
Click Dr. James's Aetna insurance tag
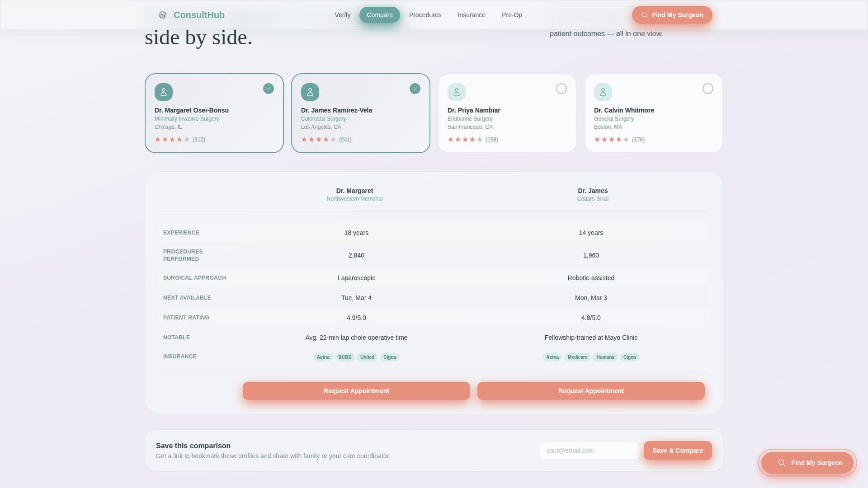552,357
